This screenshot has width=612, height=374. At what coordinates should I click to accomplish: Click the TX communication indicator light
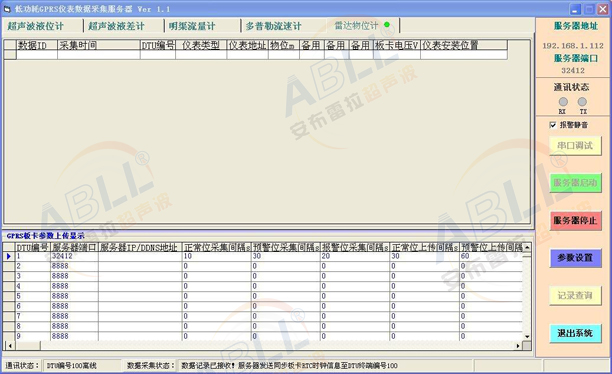[x=582, y=102]
